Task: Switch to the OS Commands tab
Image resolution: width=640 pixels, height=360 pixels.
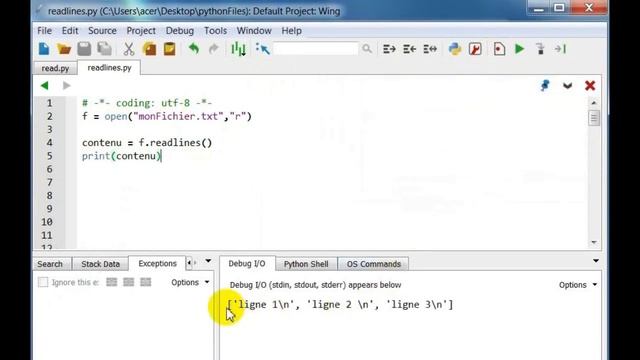Action: 373,264
